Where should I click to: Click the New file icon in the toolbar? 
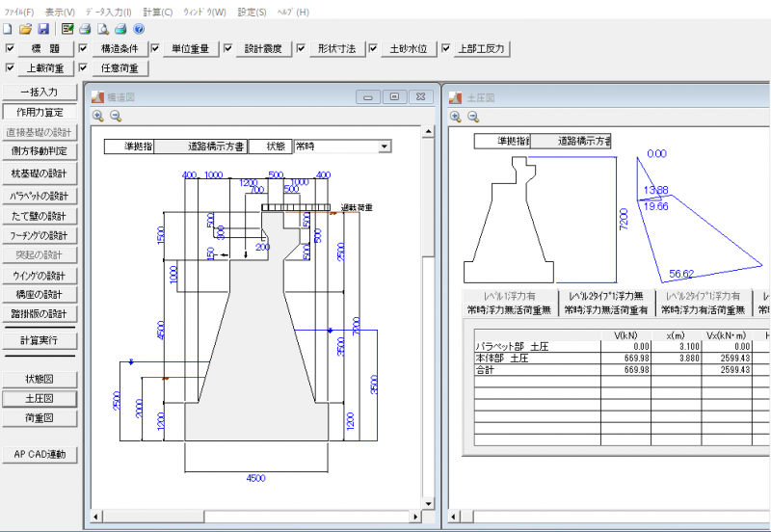pyautogui.click(x=8, y=30)
